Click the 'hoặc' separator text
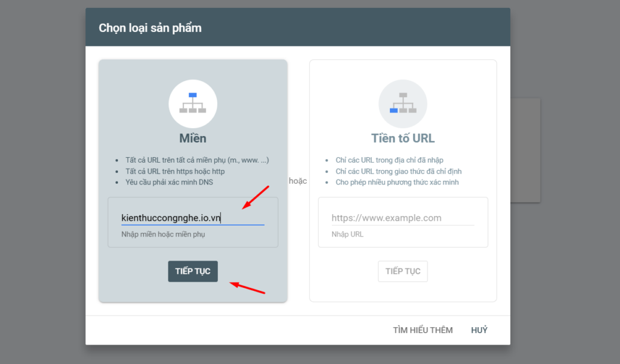This screenshot has width=620, height=364. point(298,181)
